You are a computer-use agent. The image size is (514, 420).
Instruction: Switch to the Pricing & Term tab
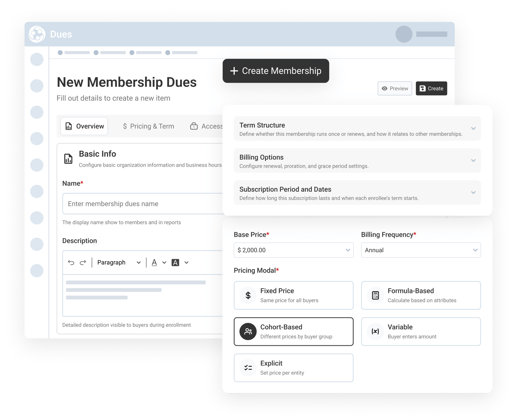pyautogui.click(x=148, y=126)
